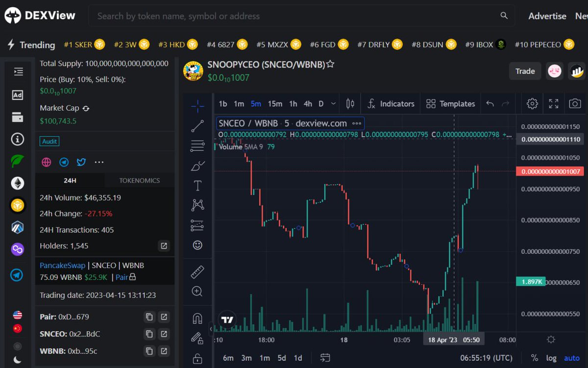Open trending token #10 PEPECEO
Image resolution: width=588 pixels, height=368 pixels.
544,45
